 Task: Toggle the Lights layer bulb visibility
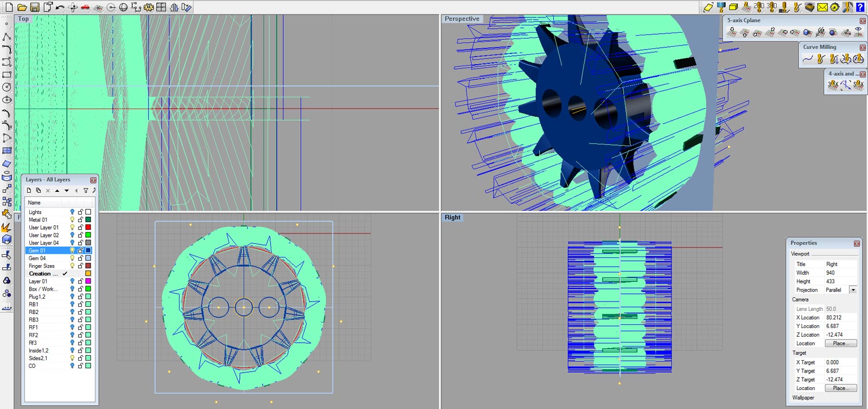pyautogui.click(x=72, y=212)
